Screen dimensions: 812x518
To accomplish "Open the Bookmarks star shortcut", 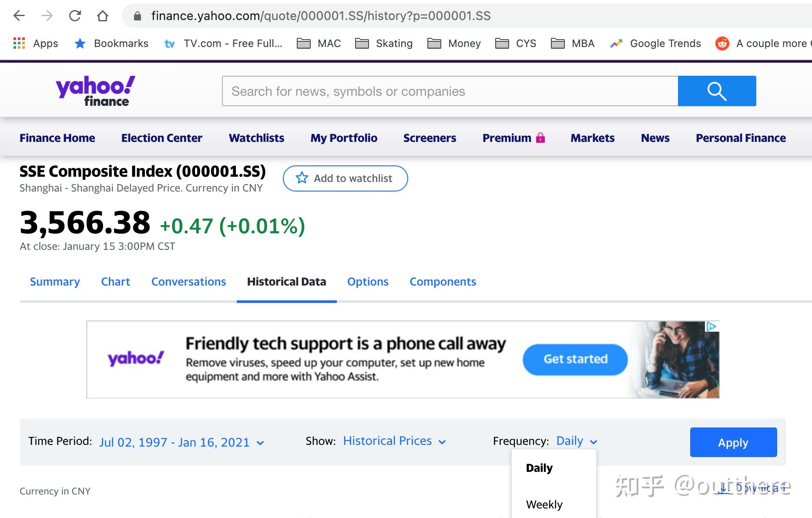I will pos(111,44).
